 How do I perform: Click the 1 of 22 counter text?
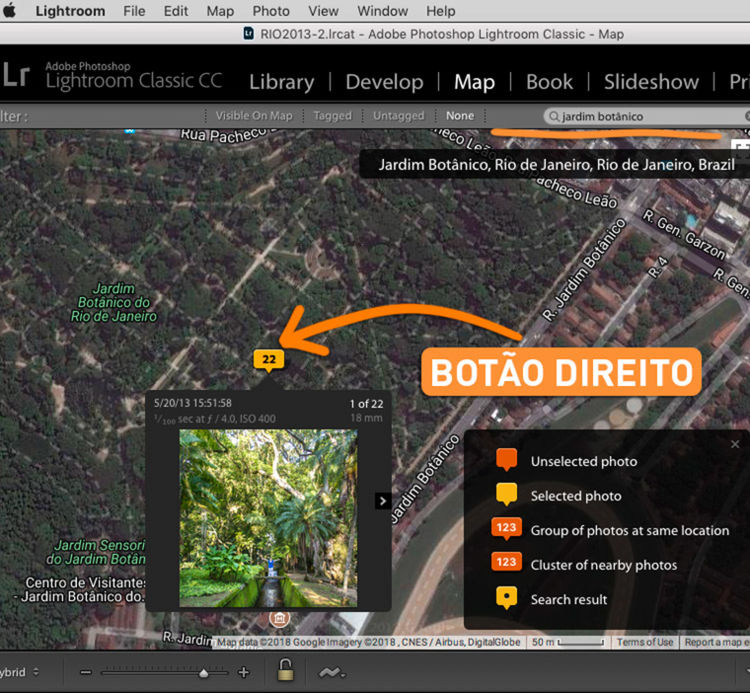point(366,404)
